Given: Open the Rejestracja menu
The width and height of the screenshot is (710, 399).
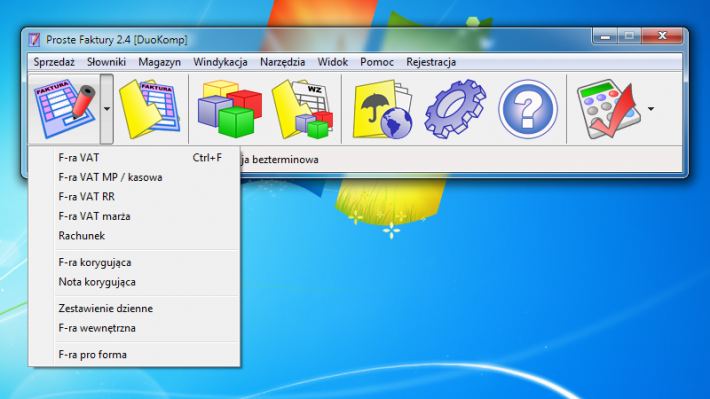Looking at the screenshot, I should tap(431, 62).
